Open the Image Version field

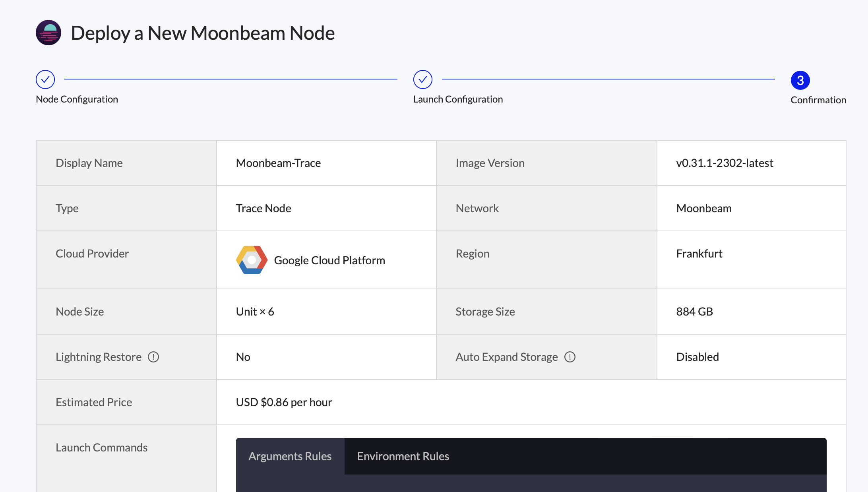pos(725,163)
